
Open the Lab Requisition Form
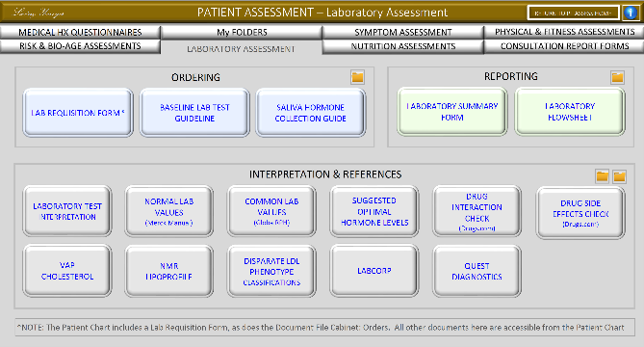pos(78,113)
